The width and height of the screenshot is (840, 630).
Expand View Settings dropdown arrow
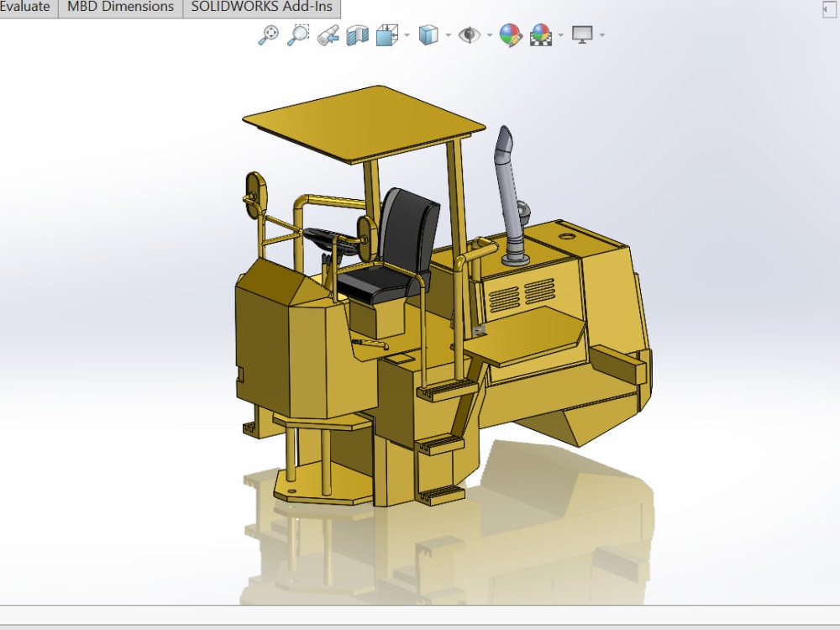click(x=602, y=35)
